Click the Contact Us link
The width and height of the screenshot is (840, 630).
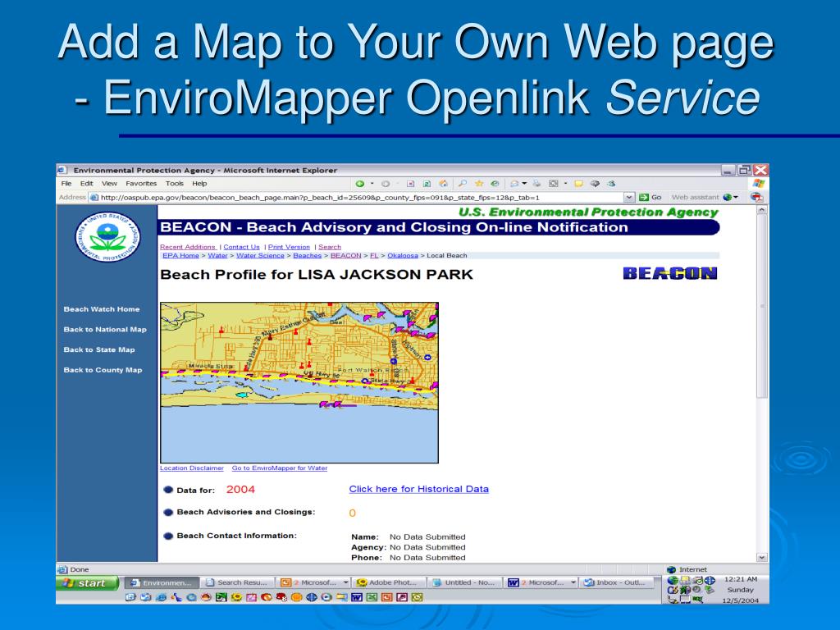click(x=241, y=247)
